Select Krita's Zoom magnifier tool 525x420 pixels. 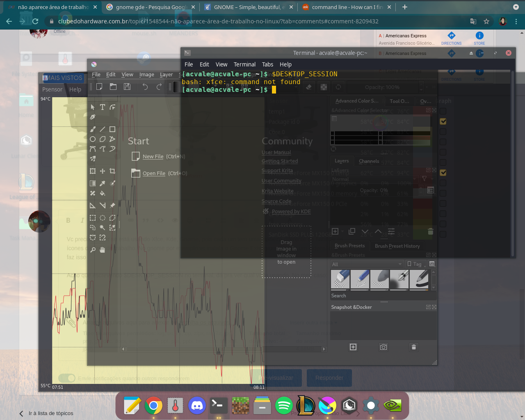click(93, 250)
